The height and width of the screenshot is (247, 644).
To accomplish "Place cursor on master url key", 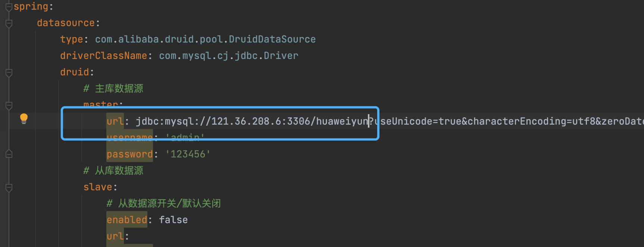I will [115, 121].
